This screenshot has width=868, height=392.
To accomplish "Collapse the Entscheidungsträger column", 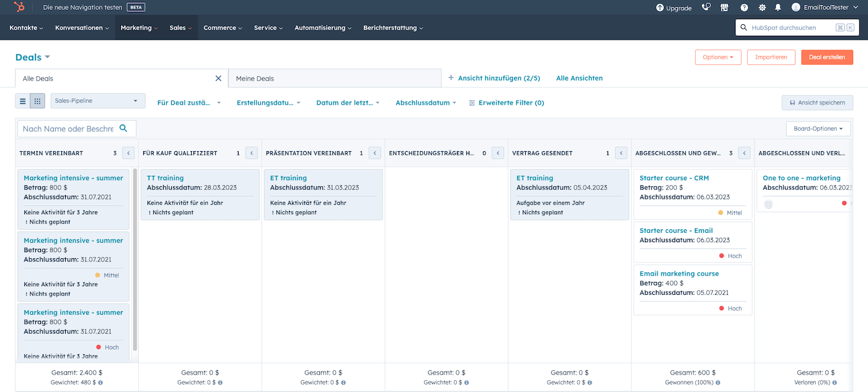I will [498, 153].
